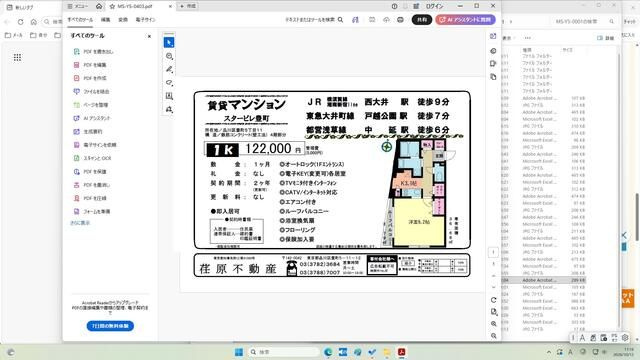Viewport: 640px width, 360px height.
Task: Open the copy/pages panel icon on right rail
Action: tap(493, 77)
